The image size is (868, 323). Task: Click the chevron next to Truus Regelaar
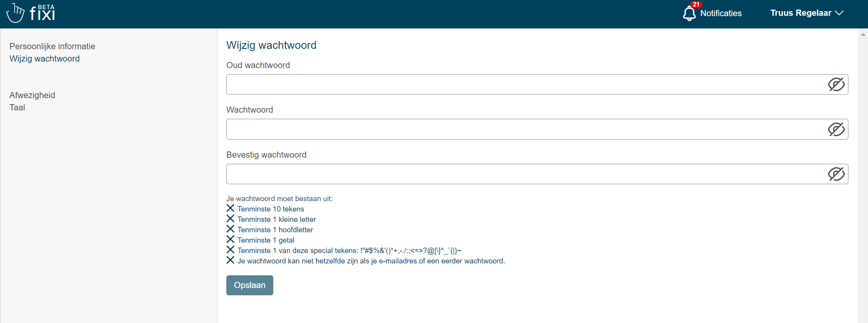[839, 13]
